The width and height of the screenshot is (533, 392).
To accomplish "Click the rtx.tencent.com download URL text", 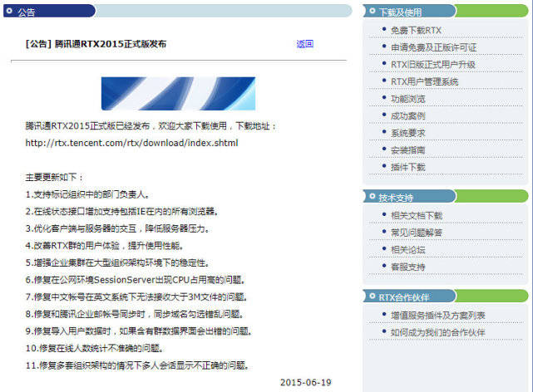I will (131, 143).
